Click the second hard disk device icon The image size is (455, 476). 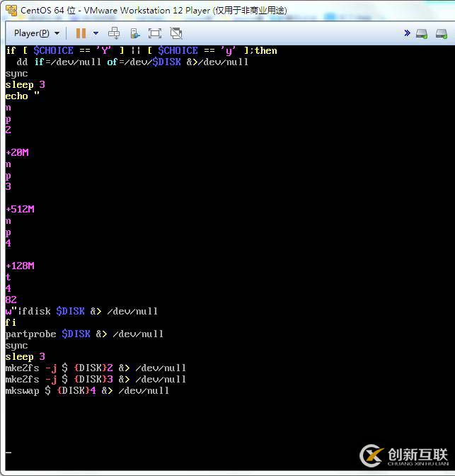pyautogui.click(x=442, y=33)
